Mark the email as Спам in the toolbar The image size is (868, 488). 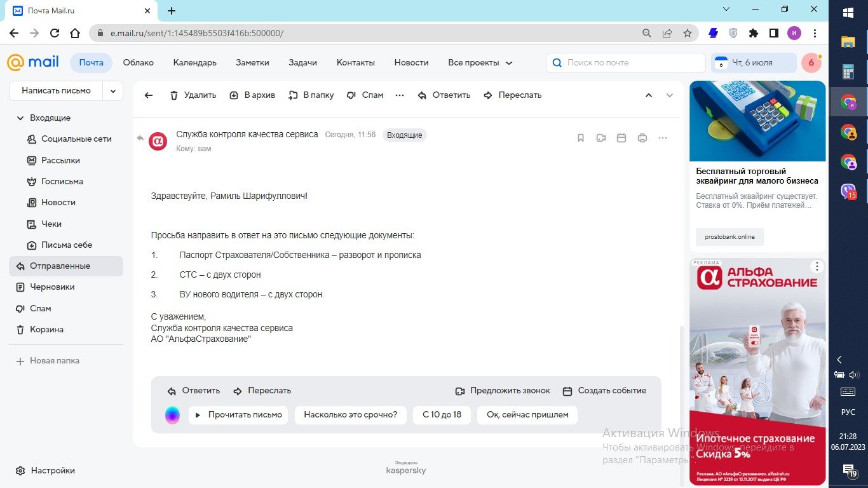[365, 95]
